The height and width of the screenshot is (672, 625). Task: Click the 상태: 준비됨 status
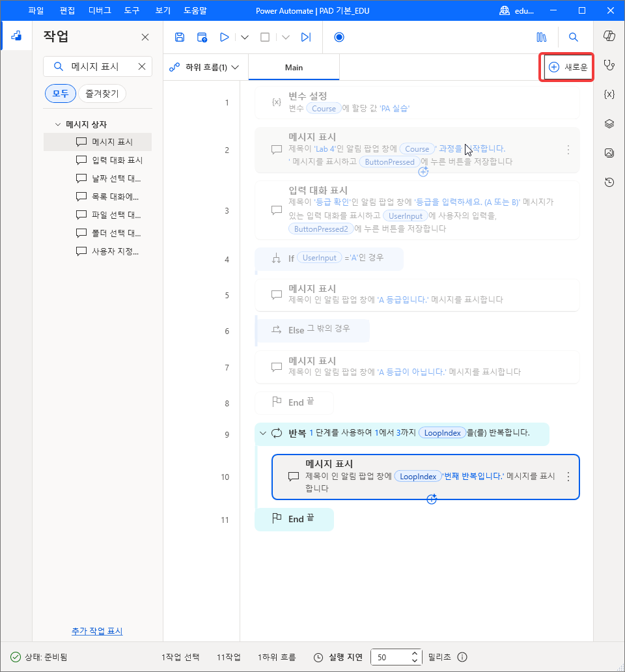[x=39, y=657]
